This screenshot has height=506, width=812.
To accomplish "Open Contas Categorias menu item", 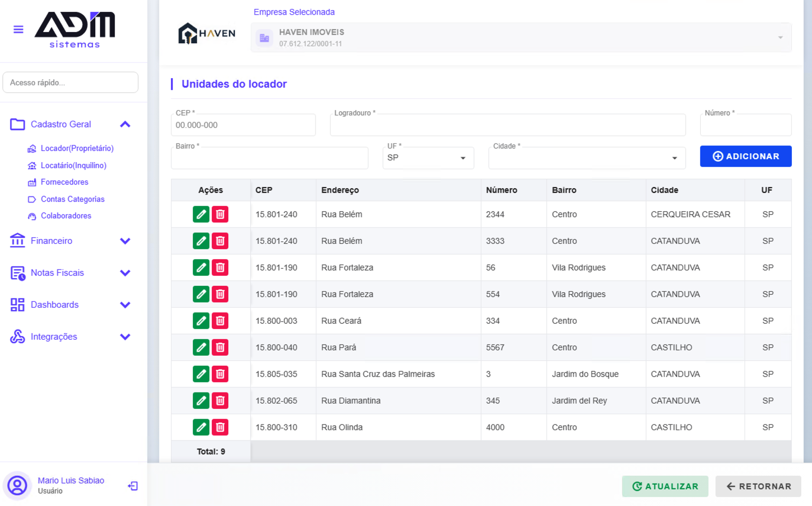I will pos(72,199).
